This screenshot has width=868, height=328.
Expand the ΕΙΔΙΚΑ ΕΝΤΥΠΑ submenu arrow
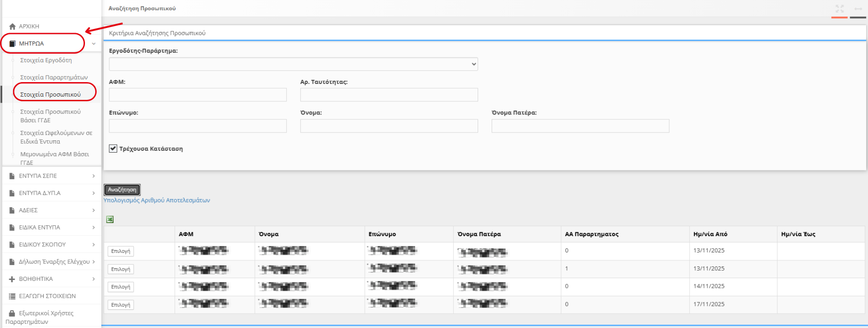point(93,228)
